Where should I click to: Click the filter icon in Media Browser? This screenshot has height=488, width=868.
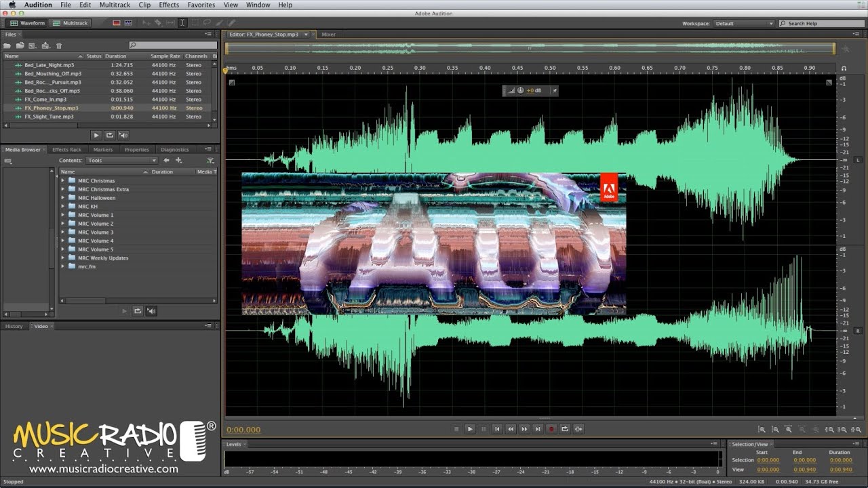pyautogui.click(x=210, y=161)
